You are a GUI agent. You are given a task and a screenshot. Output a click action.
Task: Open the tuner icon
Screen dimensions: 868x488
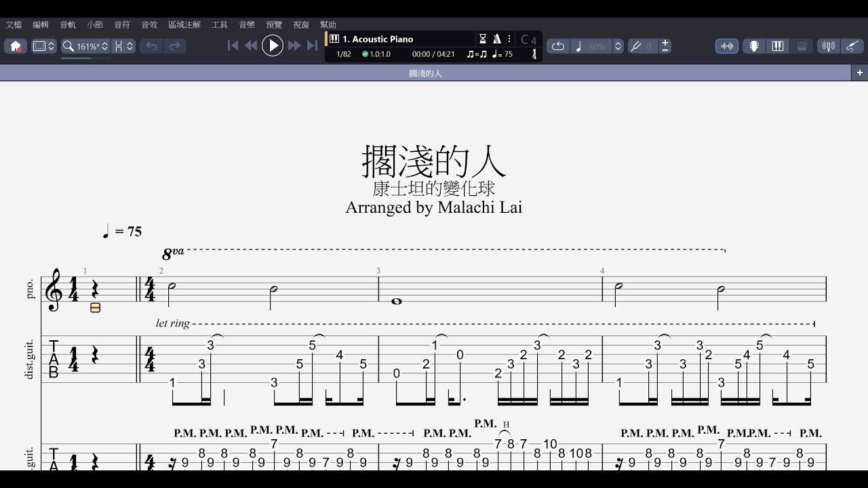point(828,46)
